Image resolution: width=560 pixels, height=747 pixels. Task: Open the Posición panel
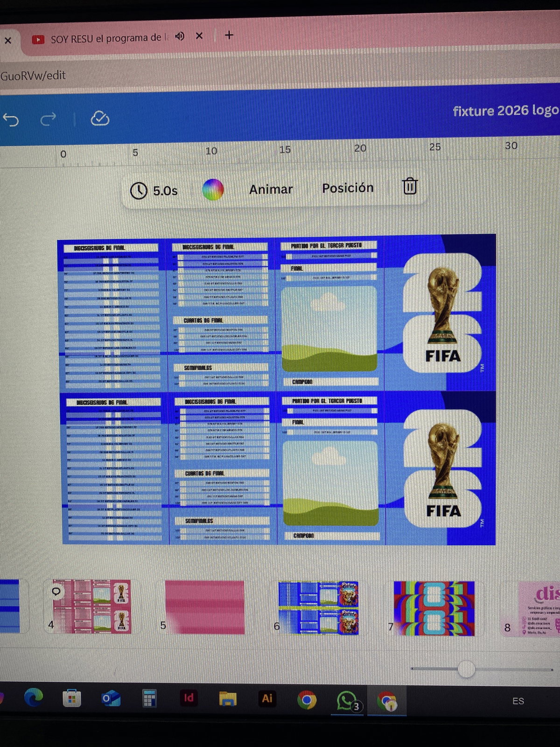(348, 188)
